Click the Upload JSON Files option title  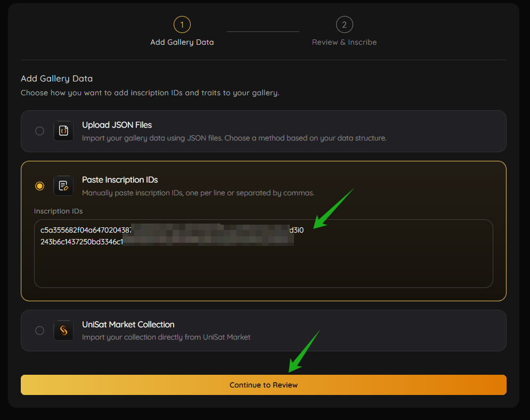117,125
